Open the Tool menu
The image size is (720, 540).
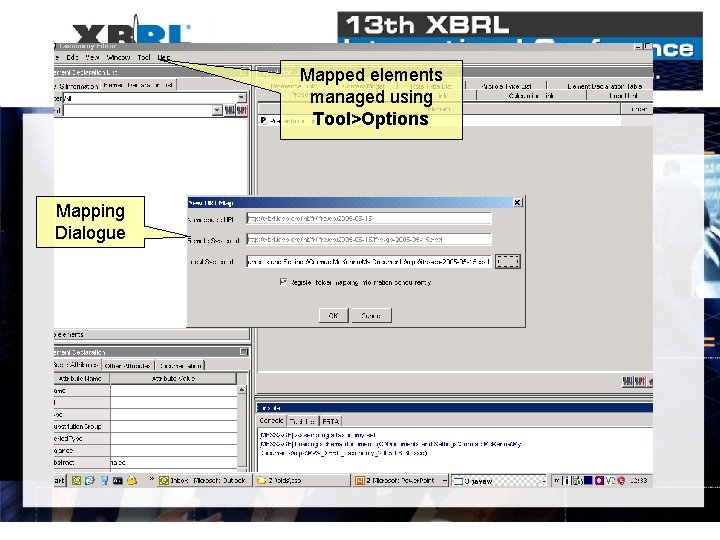tap(144, 57)
